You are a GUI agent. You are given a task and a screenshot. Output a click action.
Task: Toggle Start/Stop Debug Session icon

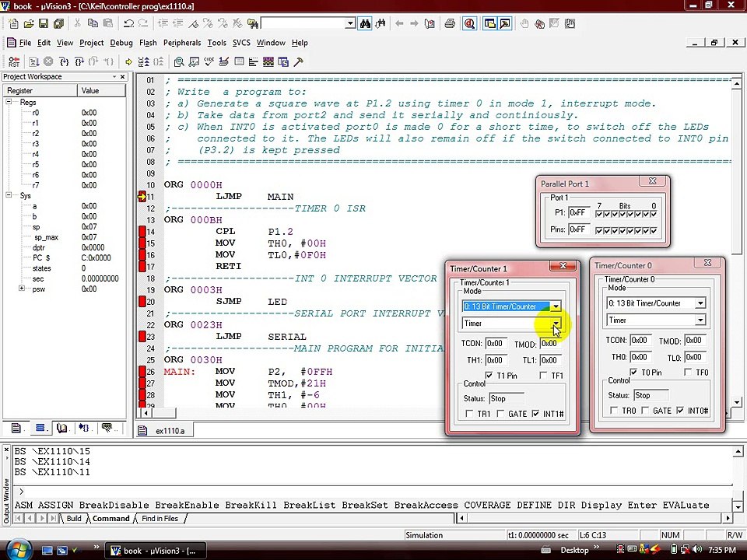470,23
